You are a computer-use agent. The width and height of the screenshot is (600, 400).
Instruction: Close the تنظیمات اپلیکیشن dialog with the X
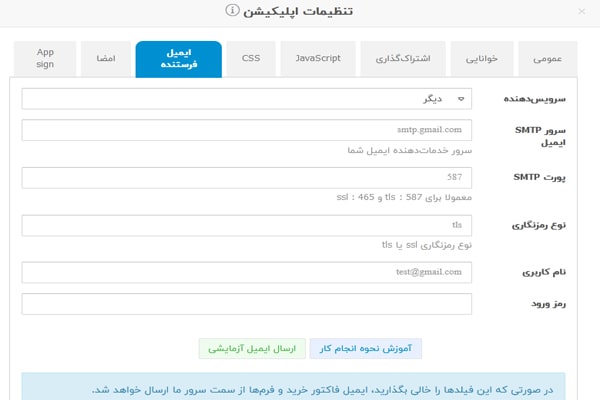pyautogui.click(x=582, y=12)
